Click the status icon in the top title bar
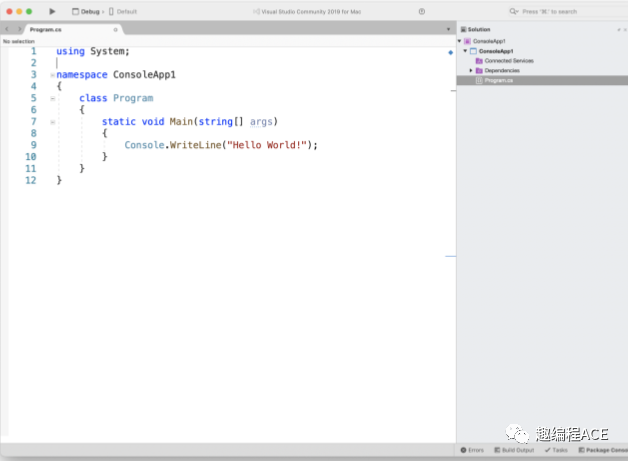 click(x=421, y=11)
